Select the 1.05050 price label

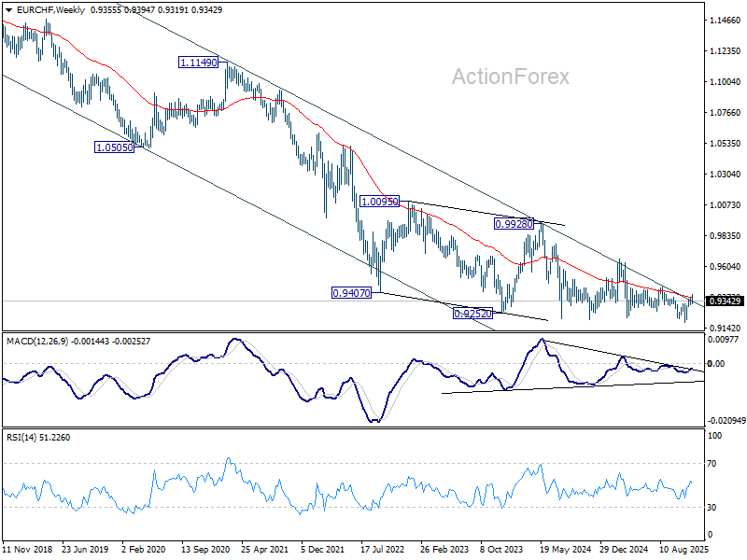point(114,147)
